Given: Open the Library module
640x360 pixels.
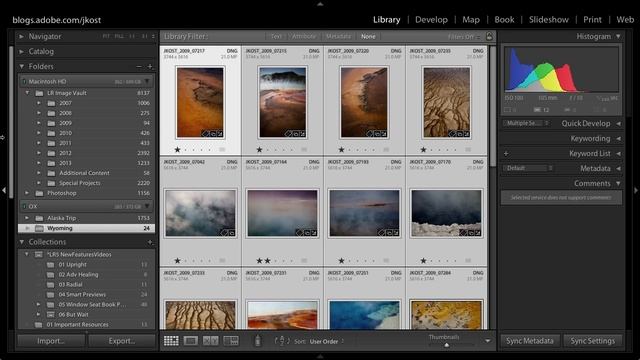Looking at the screenshot, I should pos(387,20).
